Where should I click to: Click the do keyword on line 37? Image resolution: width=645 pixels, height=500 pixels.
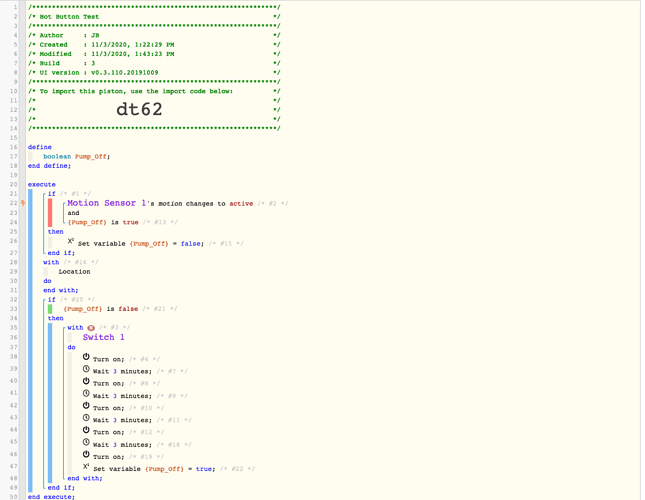[72, 347]
